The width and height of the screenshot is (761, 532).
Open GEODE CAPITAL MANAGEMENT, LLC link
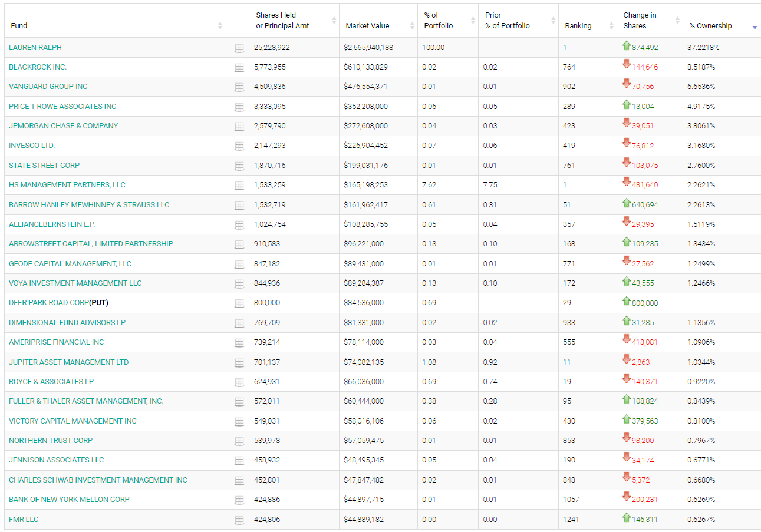pyautogui.click(x=70, y=263)
